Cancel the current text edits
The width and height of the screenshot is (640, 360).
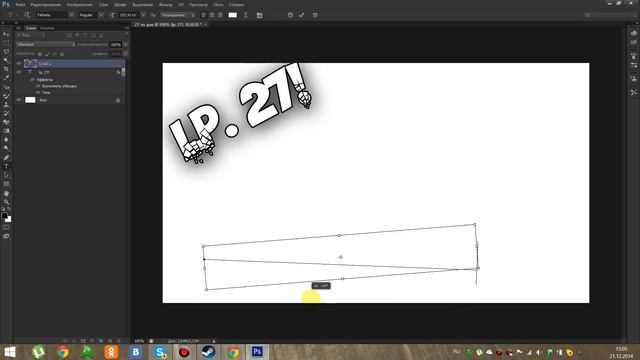pos(290,15)
